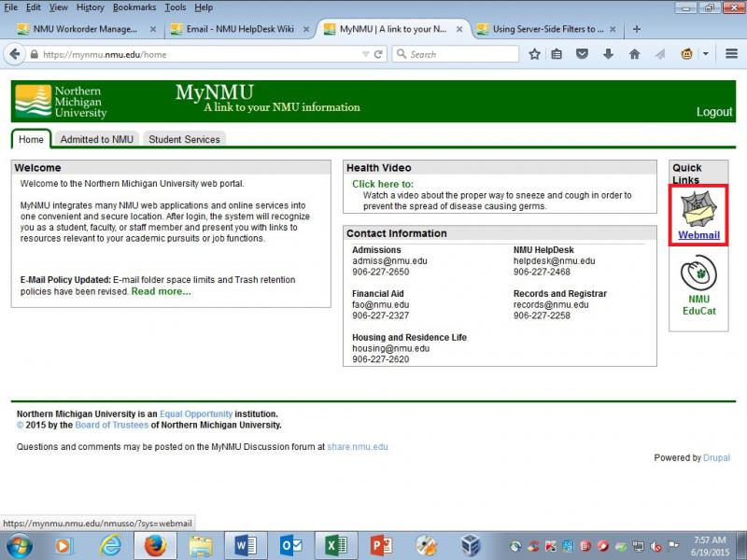
Task: Open Firefox on the taskbar
Action: 155,546
